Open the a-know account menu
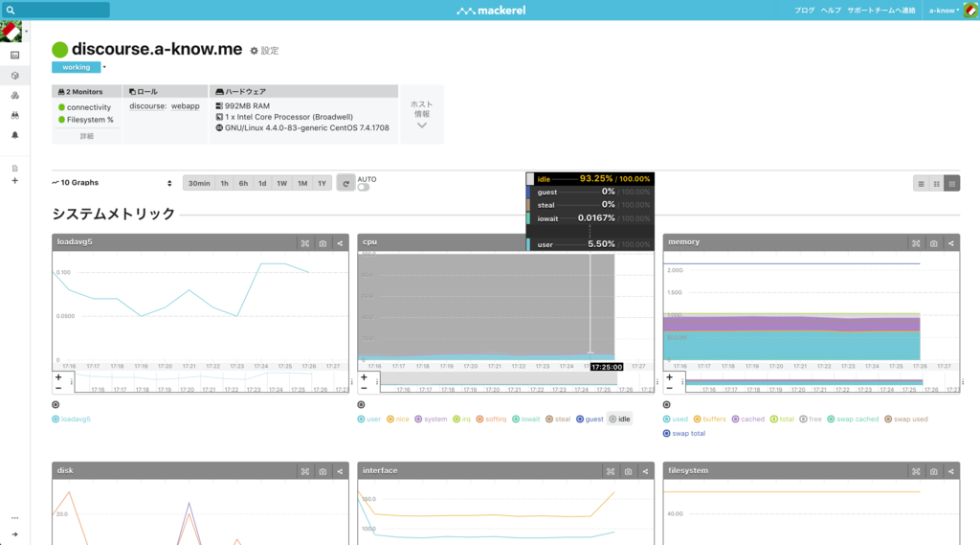The height and width of the screenshot is (545, 980). pyautogui.click(x=944, y=10)
